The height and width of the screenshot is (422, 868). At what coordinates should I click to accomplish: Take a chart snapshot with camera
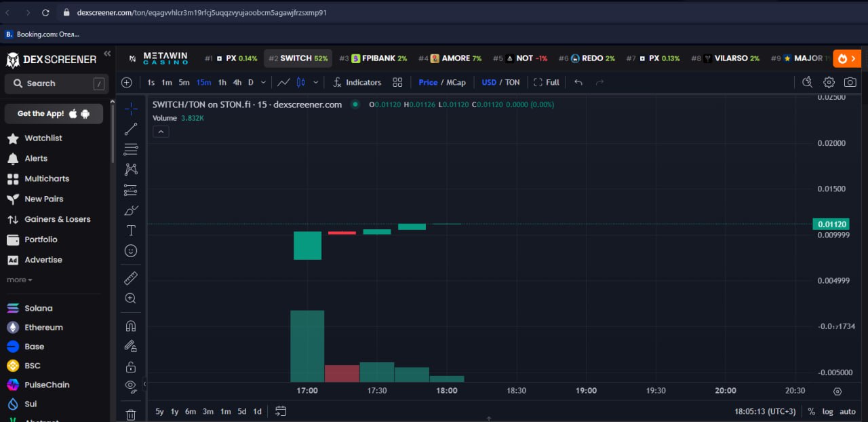(850, 82)
